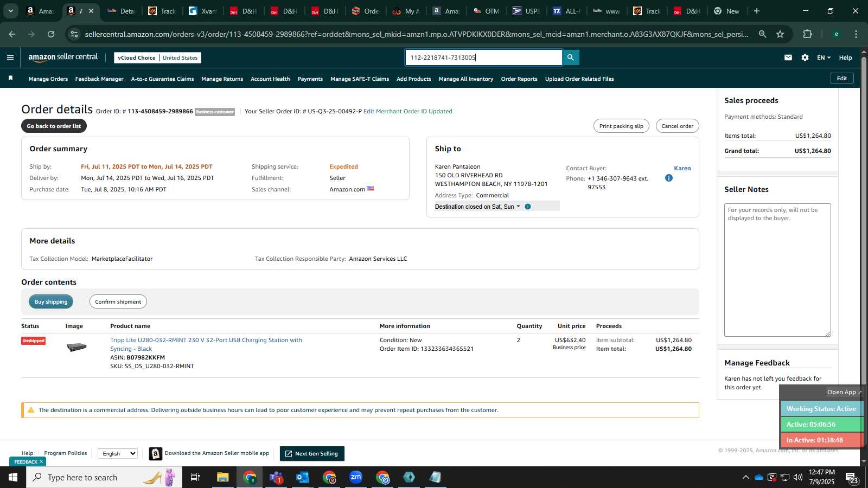Click the browser back arrow

click(x=12, y=34)
